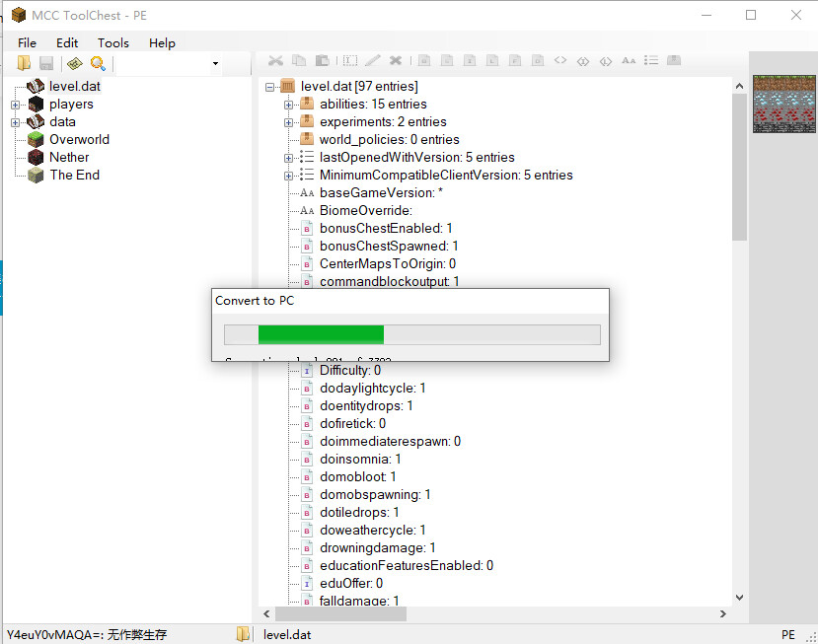Select doentitydrops: 1 row
This screenshot has width=818, height=644.
point(366,405)
